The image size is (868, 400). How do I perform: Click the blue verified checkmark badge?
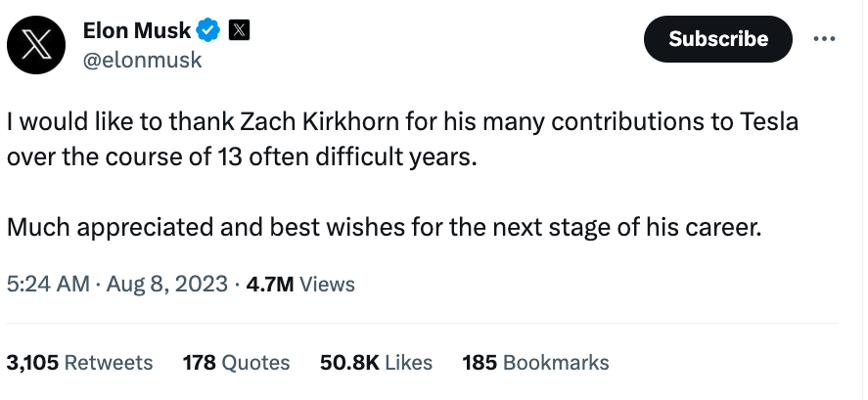point(208,31)
